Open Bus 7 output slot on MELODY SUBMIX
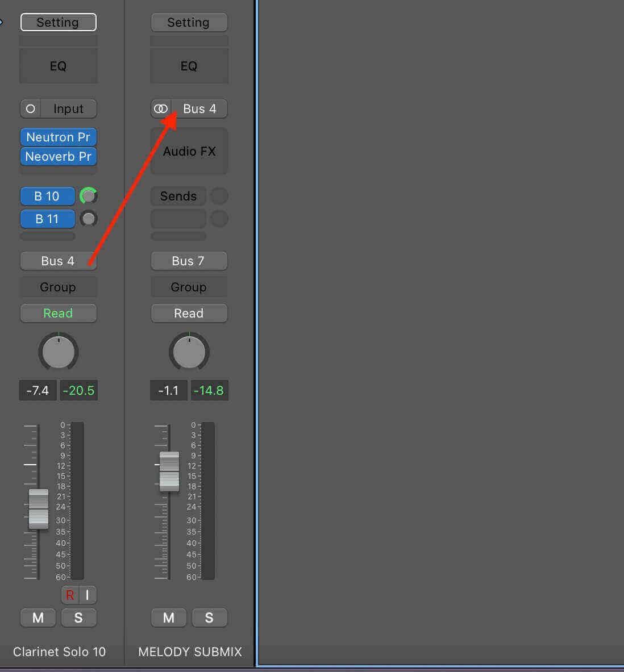624x672 pixels. pyautogui.click(x=189, y=261)
